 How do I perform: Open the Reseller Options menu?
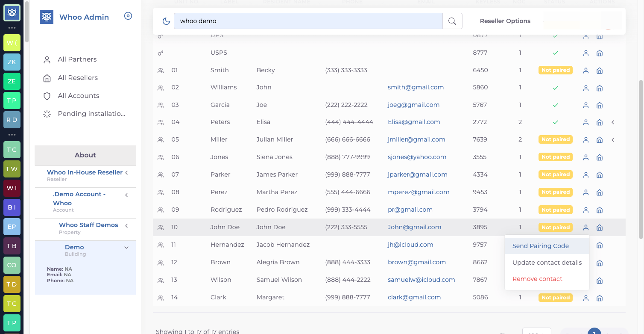[505, 21]
